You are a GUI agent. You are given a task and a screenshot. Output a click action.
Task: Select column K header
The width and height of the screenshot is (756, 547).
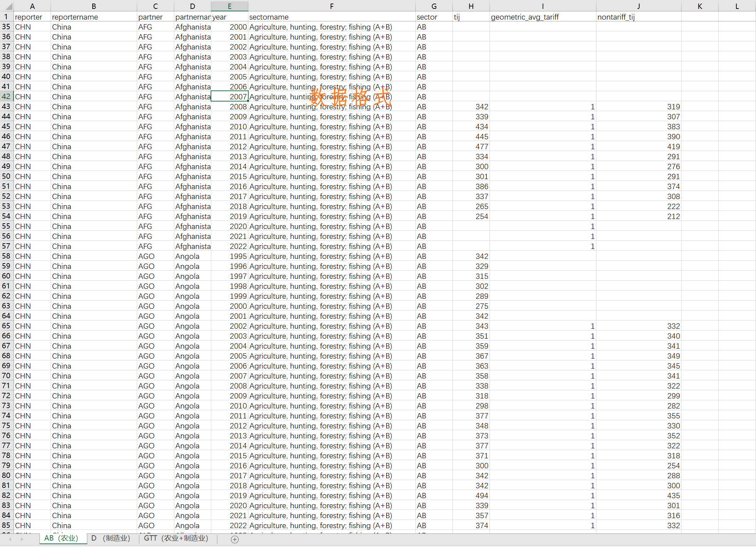(699, 6)
